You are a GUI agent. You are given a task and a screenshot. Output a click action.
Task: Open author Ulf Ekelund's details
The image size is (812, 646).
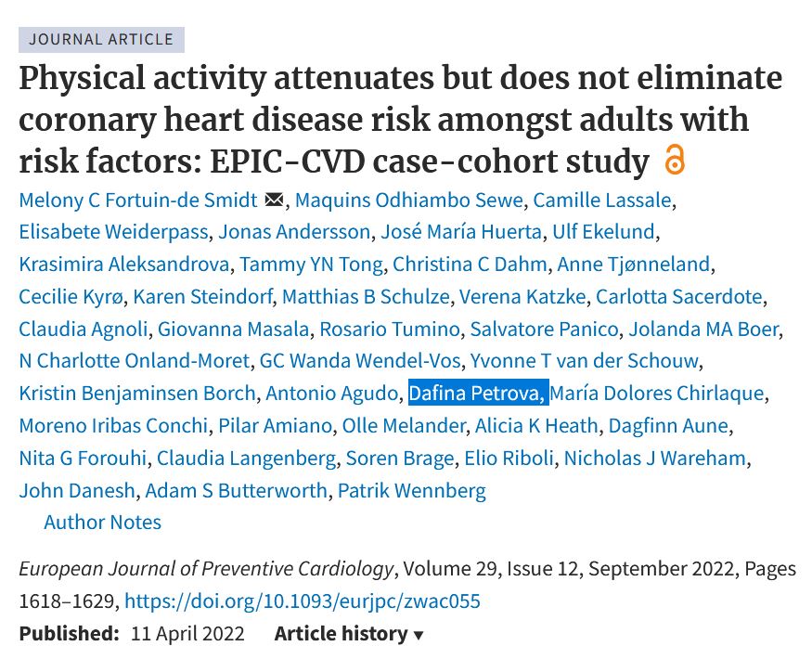(x=603, y=232)
